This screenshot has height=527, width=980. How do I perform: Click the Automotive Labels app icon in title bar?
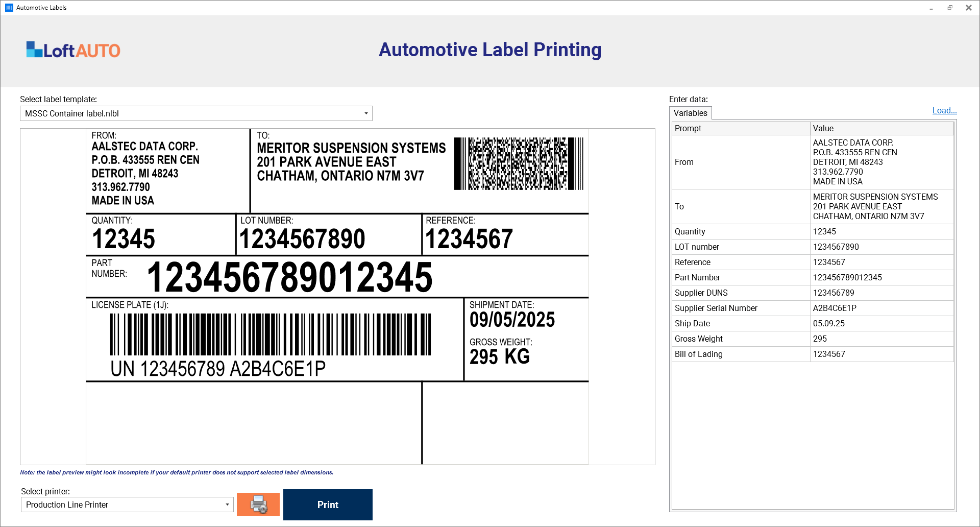9,8
